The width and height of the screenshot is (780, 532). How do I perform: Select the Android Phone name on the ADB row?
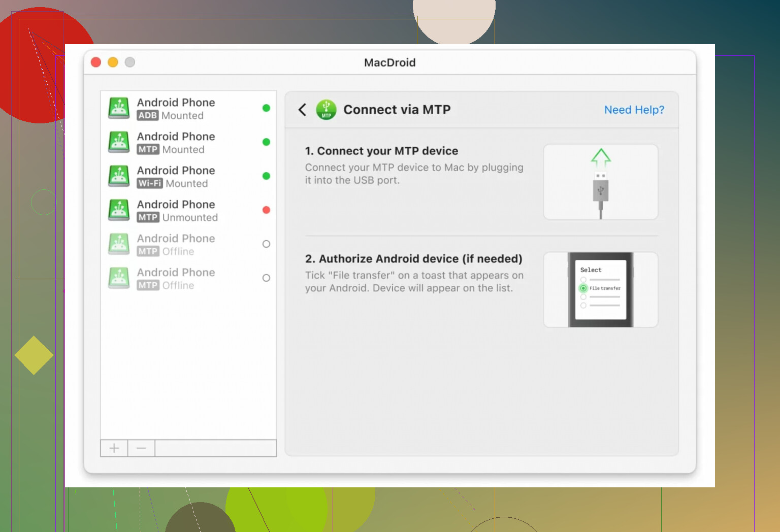tap(176, 103)
